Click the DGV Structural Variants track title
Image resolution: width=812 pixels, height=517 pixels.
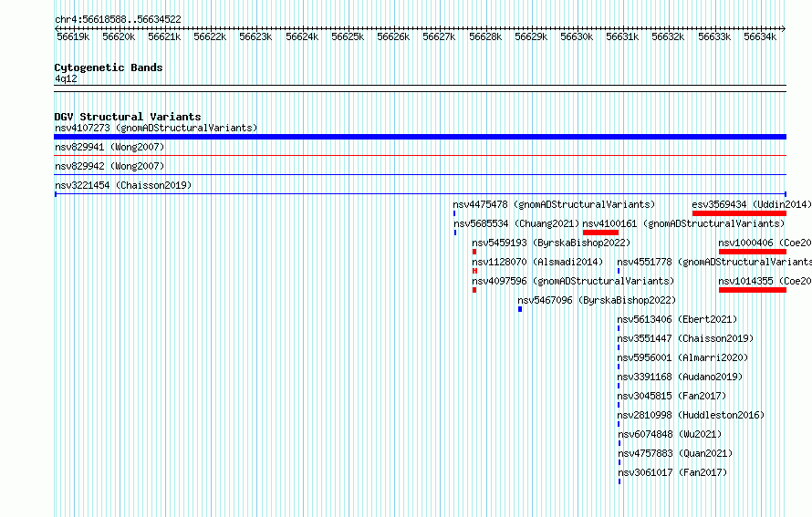coord(128,117)
